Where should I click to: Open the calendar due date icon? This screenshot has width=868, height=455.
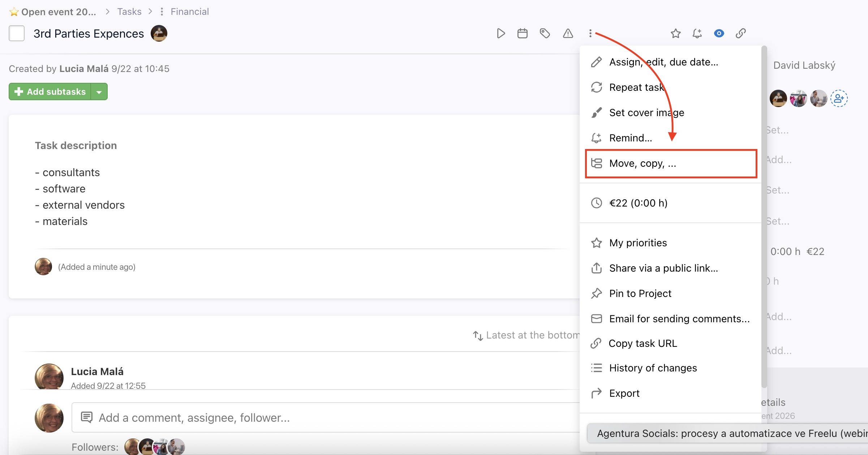pyautogui.click(x=522, y=34)
